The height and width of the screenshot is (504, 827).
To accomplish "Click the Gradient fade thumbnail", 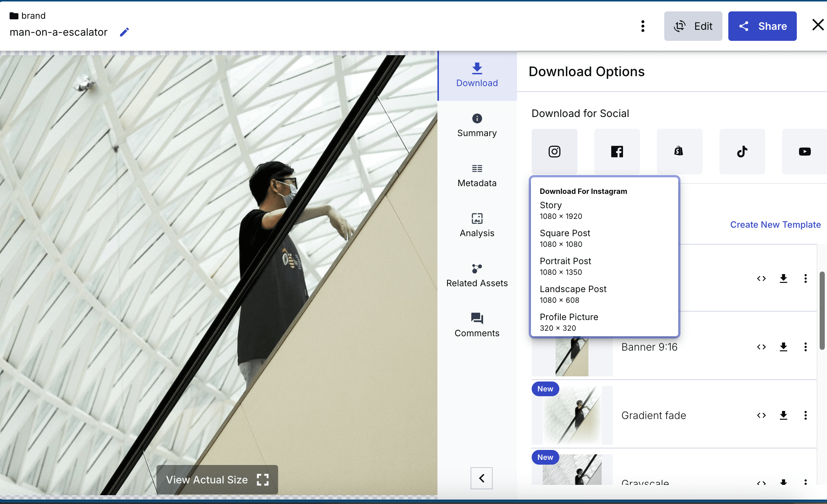I will [572, 415].
